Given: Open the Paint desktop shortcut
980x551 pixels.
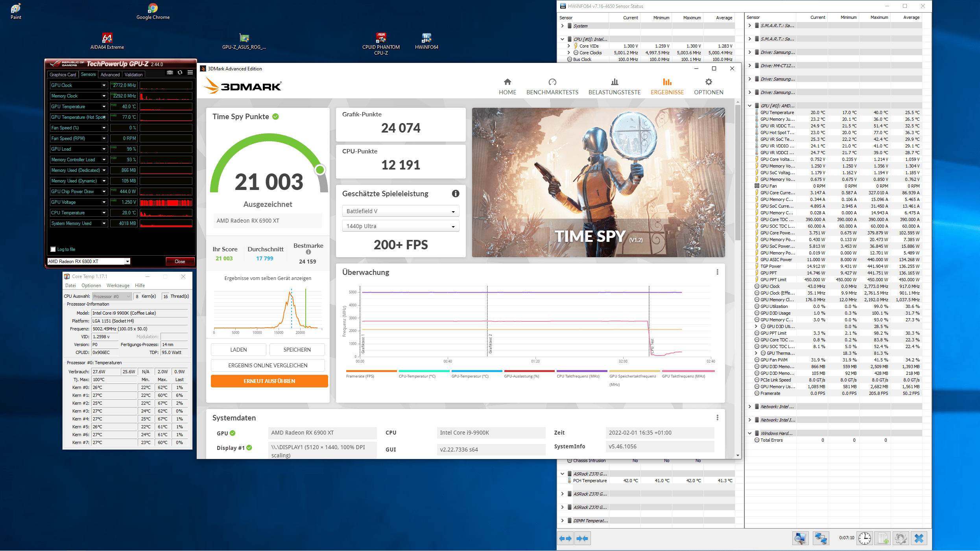Looking at the screenshot, I should click(16, 11).
